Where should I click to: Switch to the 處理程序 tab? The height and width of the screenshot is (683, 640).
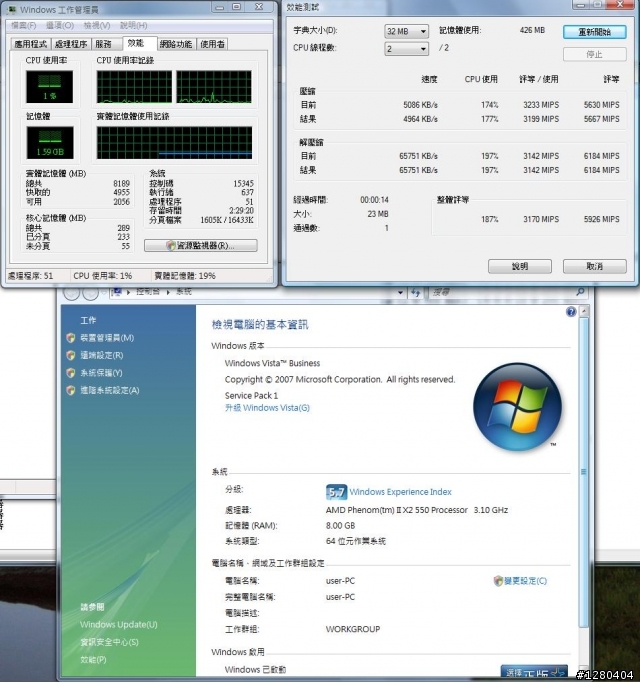71,44
